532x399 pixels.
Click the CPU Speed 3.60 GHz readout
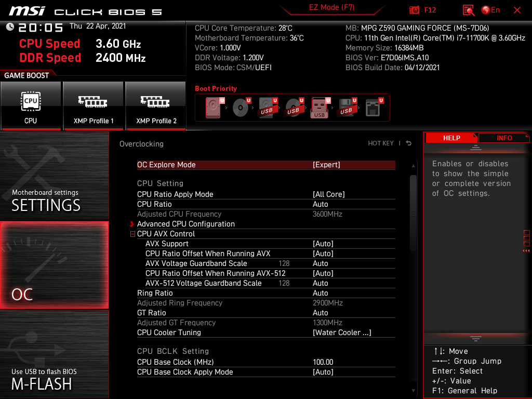pyautogui.click(x=80, y=44)
